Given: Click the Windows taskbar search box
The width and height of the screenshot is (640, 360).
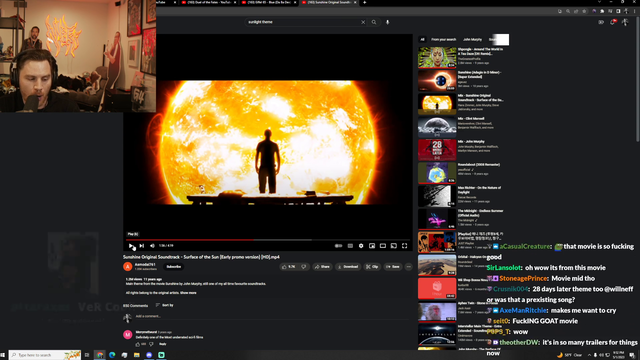Looking at the screenshot, I should 45,355.
